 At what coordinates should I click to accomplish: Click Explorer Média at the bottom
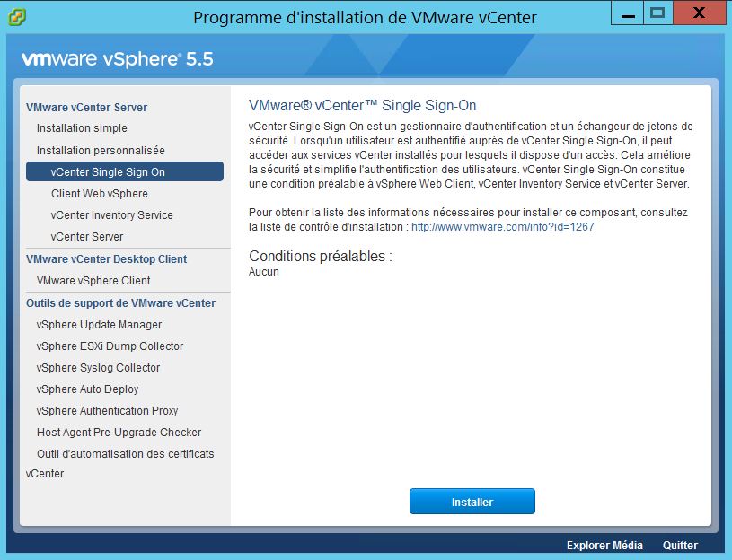pyautogui.click(x=604, y=546)
